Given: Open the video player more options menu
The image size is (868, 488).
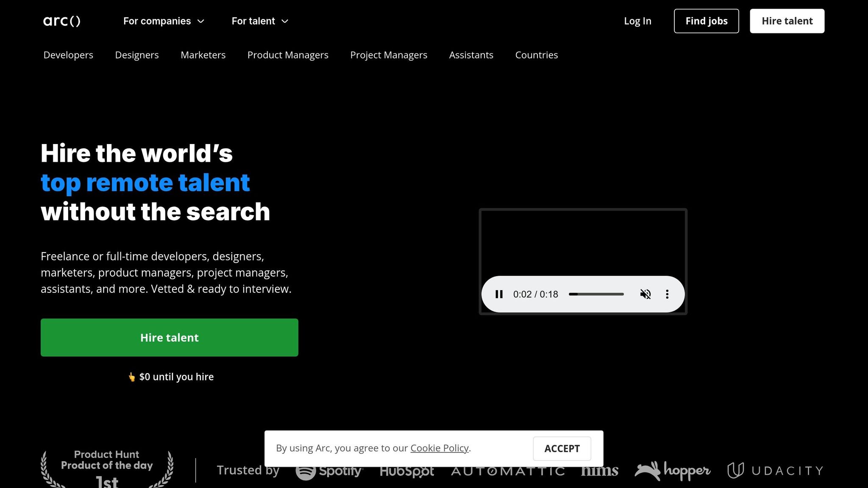Looking at the screenshot, I should click(x=667, y=294).
